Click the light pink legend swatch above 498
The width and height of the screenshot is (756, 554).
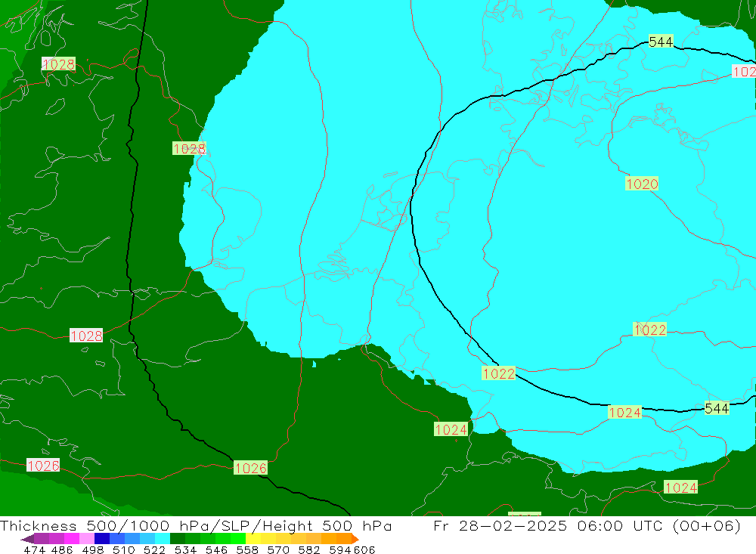pyautogui.click(x=87, y=539)
